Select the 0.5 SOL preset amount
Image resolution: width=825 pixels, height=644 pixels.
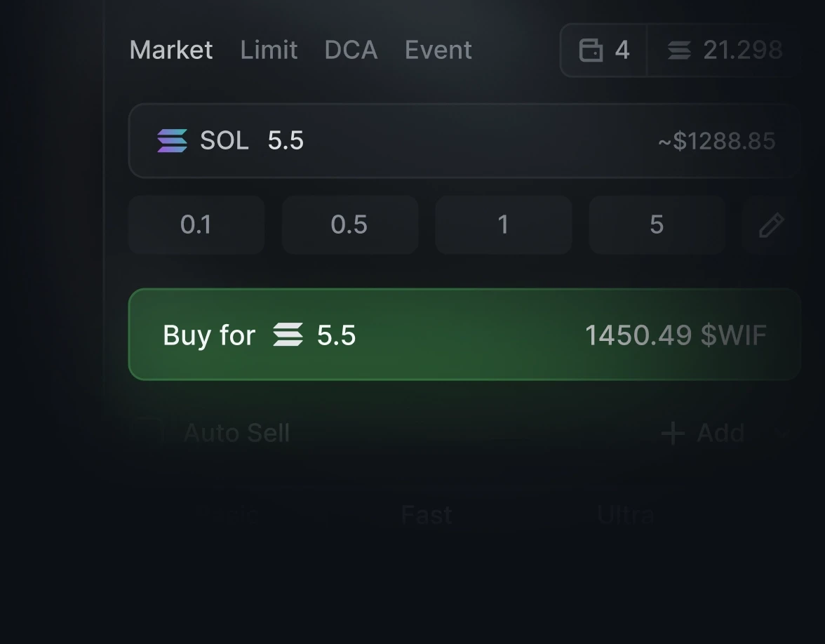click(349, 224)
